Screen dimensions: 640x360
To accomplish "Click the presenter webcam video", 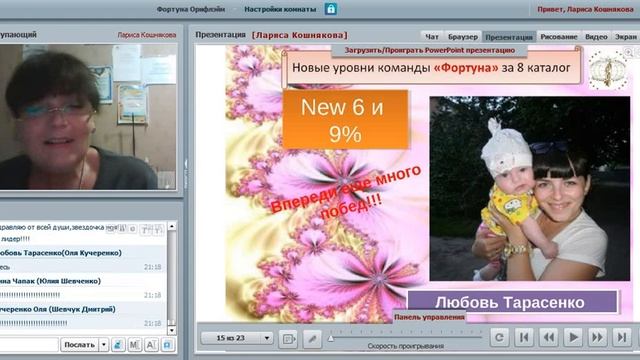I will (x=88, y=116).
